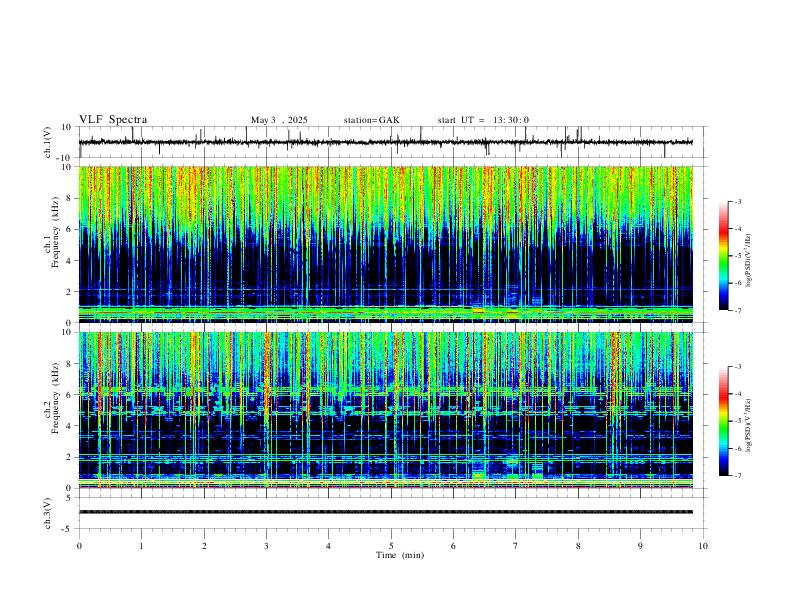Click the ch.2 "Frequency (kHz)" axis label
This screenshot has width=792, height=612.
click(55, 398)
